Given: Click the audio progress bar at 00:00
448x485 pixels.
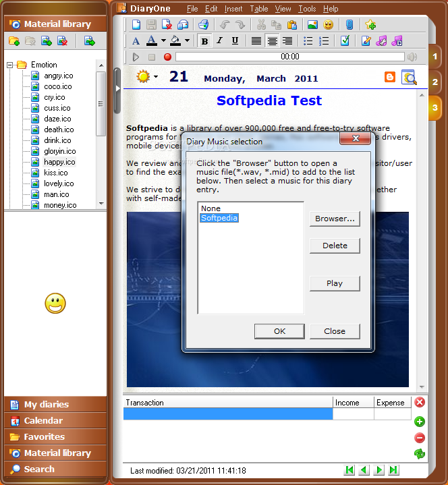Looking at the screenshot, I should (x=290, y=57).
